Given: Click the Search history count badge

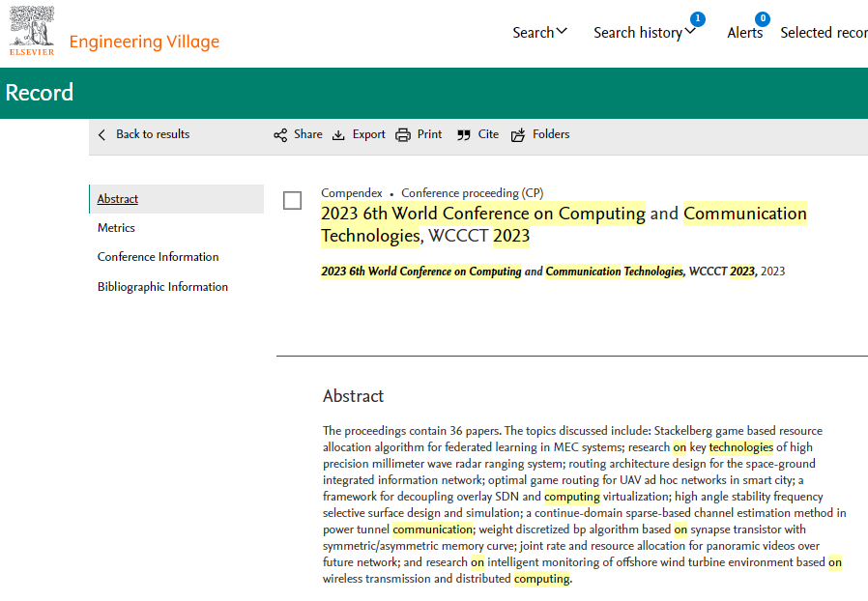Looking at the screenshot, I should pyautogui.click(x=698, y=18).
